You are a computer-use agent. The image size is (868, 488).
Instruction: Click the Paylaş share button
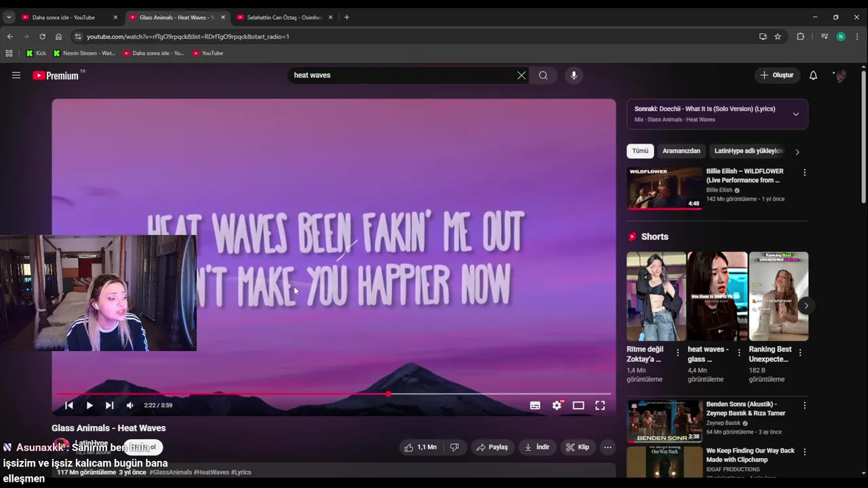pyautogui.click(x=492, y=447)
